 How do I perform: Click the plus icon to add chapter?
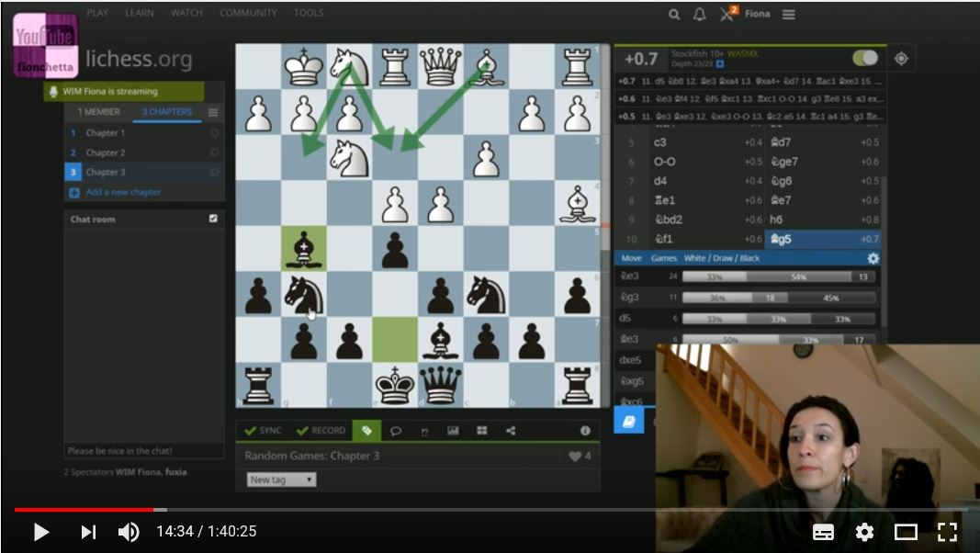pyautogui.click(x=73, y=193)
